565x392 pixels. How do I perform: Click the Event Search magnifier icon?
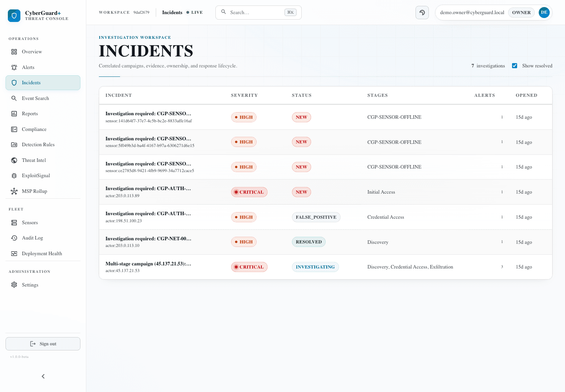pos(14,98)
